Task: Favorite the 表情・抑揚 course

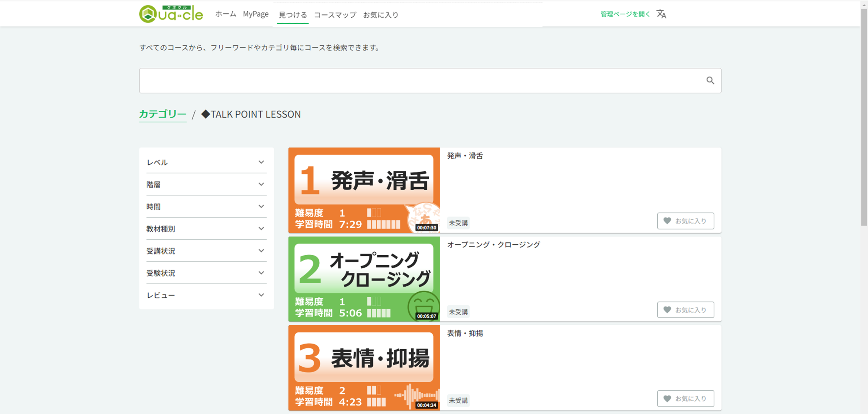Action: pyautogui.click(x=685, y=398)
